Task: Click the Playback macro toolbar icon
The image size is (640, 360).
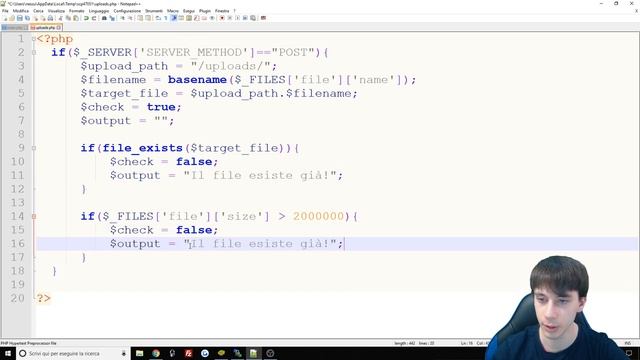Action: (x=237, y=18)
